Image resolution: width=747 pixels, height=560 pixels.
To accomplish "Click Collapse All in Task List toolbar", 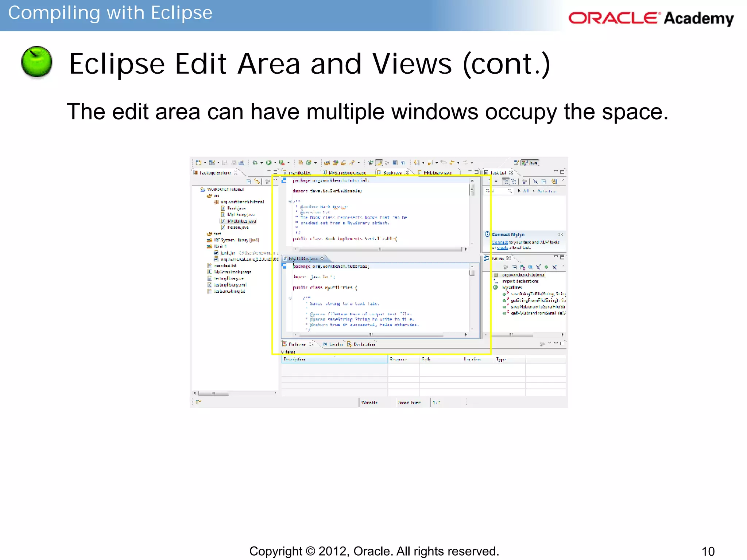I will pos(543,181).
